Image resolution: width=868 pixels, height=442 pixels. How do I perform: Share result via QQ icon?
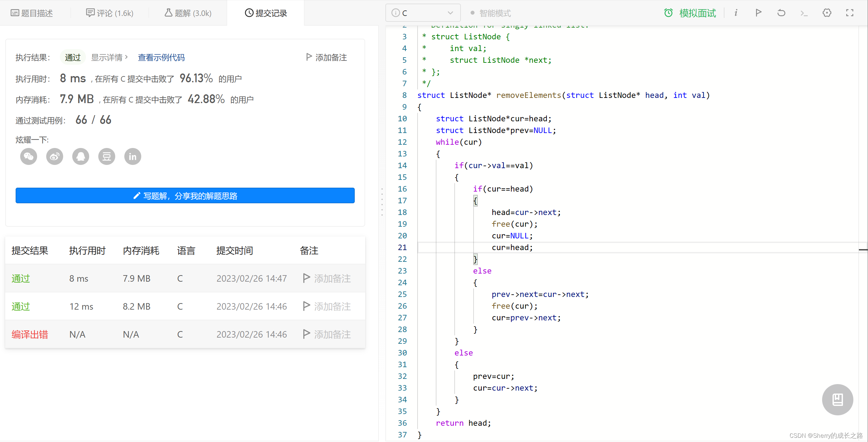coord(80,156)
